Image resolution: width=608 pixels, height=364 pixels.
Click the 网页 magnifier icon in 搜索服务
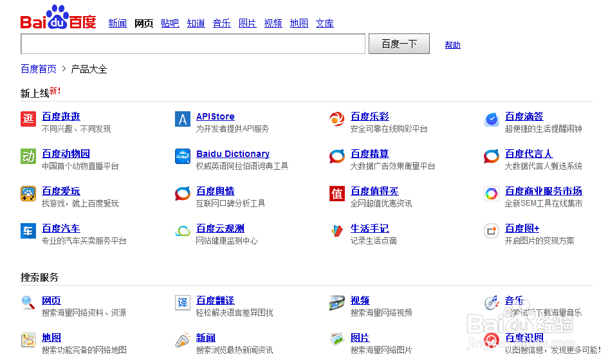(28, 303)
